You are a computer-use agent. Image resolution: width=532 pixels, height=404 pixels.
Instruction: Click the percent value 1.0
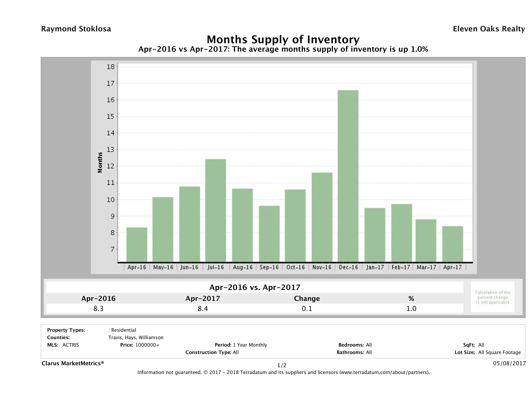[x=411, y=308]
